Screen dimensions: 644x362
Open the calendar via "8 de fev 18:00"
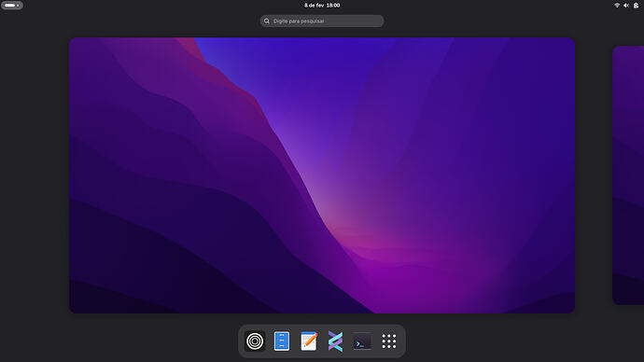click(x=322, y=6)
